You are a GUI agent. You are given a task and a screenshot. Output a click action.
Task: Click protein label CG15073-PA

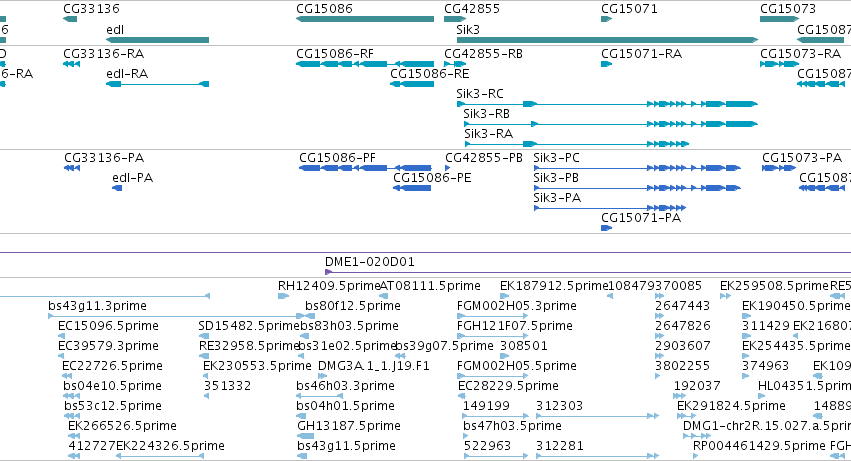pos(802,158)
